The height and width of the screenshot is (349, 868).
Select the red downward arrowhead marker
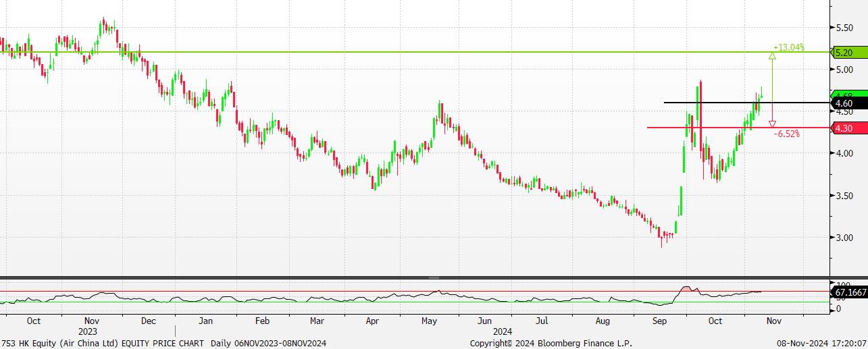772,124
